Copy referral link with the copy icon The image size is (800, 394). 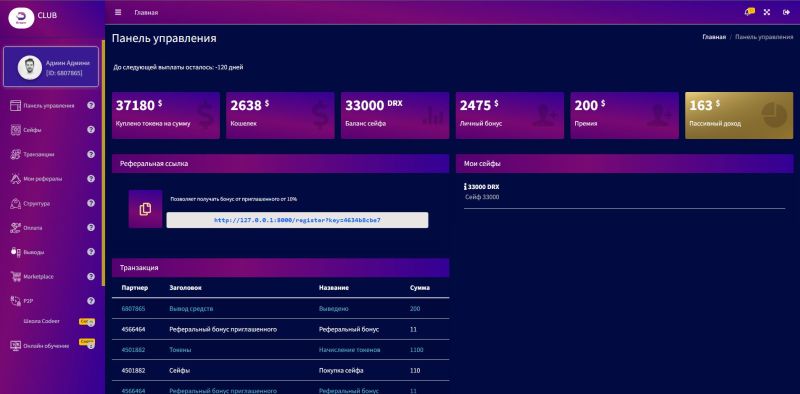[145, 209]
